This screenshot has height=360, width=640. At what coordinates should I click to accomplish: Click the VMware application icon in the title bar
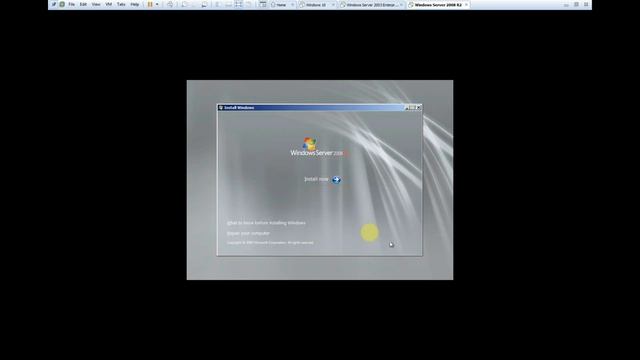click(53, 4)
